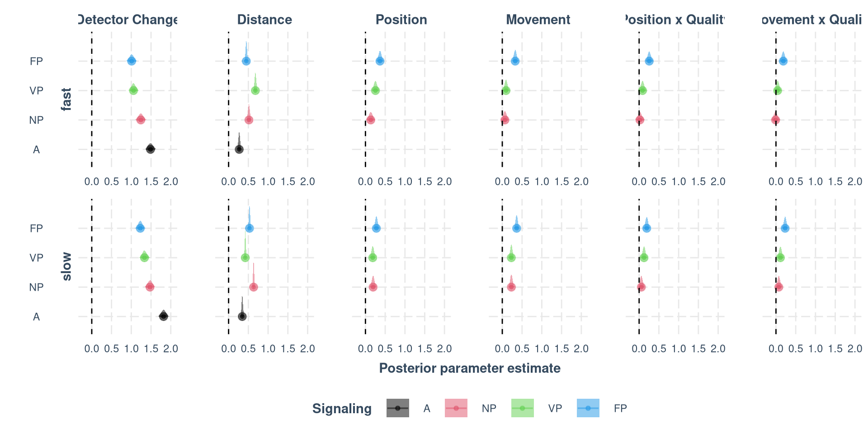868x434 pixels.
Task: Click the blue FP legend swatch
Action: (588, 408)
